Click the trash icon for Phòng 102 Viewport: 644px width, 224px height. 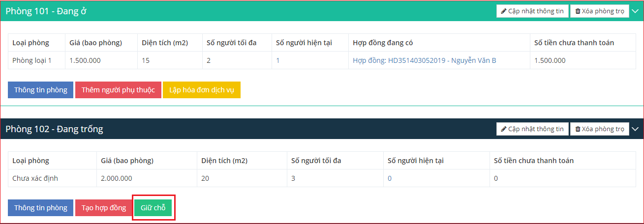point(578,129)
